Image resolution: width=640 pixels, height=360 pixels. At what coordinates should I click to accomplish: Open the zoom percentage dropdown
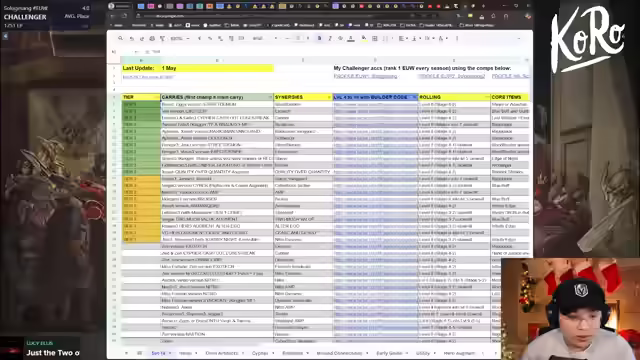tap(180, 38)
